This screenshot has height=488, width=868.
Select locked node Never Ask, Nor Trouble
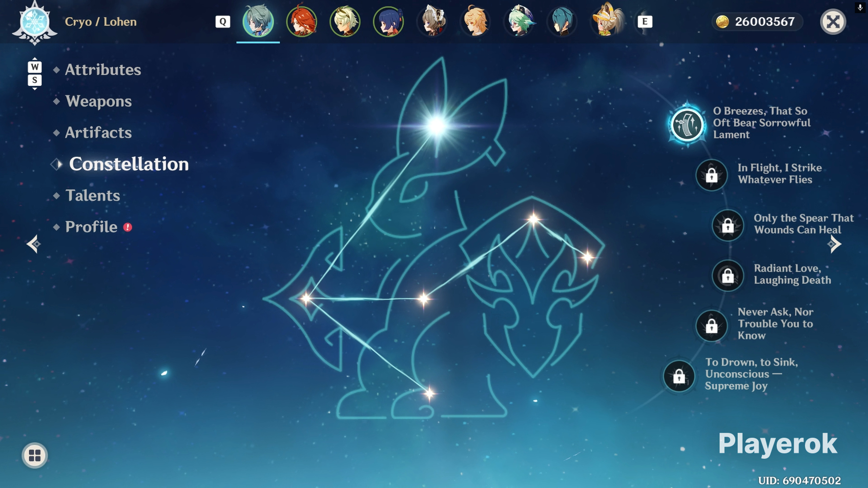click(711, 325)
